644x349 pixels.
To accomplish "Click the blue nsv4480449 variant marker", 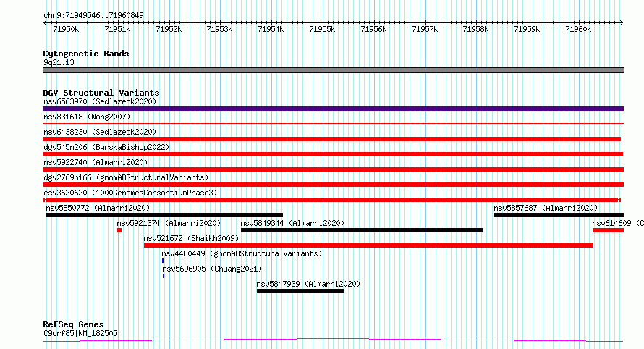I will tap(163, 261).
